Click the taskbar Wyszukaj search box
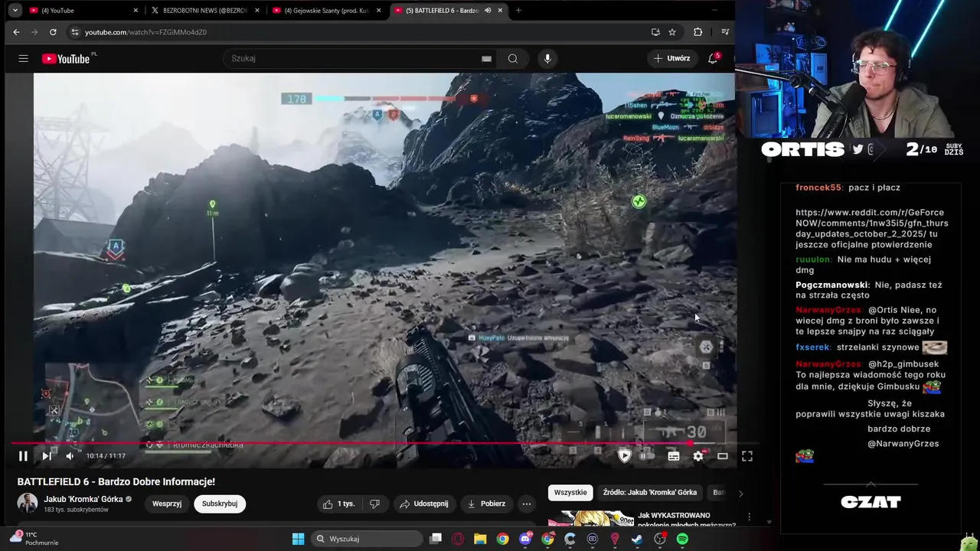Image resolution: width=980 pixels, height=551 pixels. [x=368, y=539]
